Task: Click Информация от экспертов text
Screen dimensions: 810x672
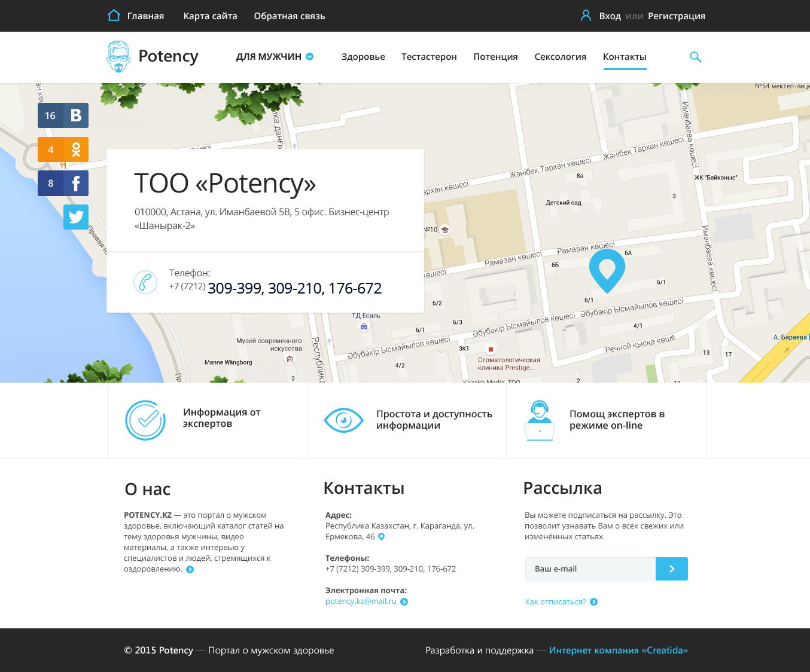Action: pos(222,418)
